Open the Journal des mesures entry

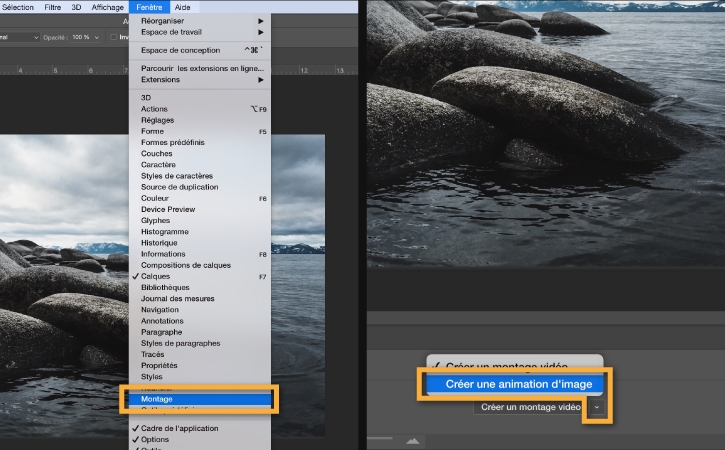(x=200, y=298)
